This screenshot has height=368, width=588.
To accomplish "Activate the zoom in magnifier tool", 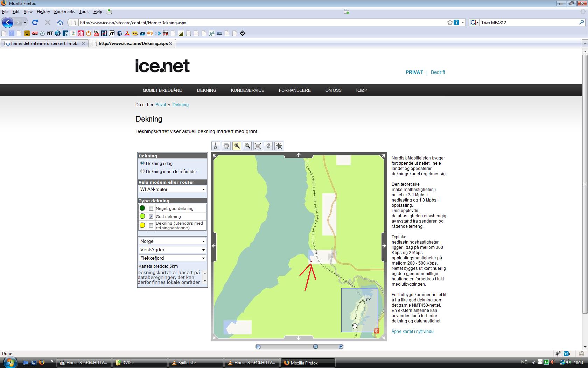I will tap(237, 146).
